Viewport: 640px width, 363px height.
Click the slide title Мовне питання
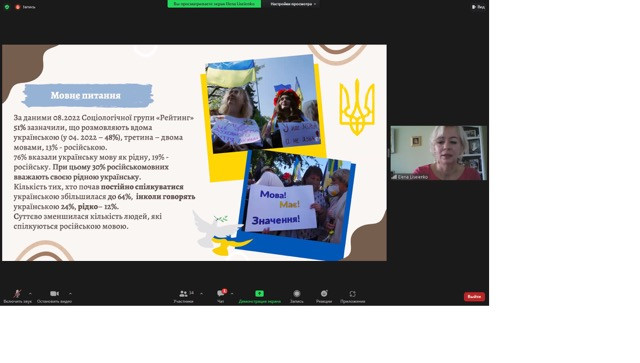click(x=86, y=96)
